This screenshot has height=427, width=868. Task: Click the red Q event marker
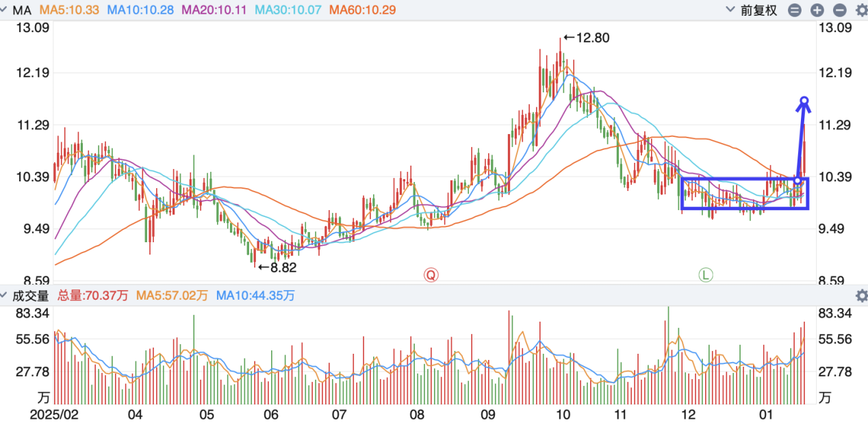point(431,274)
